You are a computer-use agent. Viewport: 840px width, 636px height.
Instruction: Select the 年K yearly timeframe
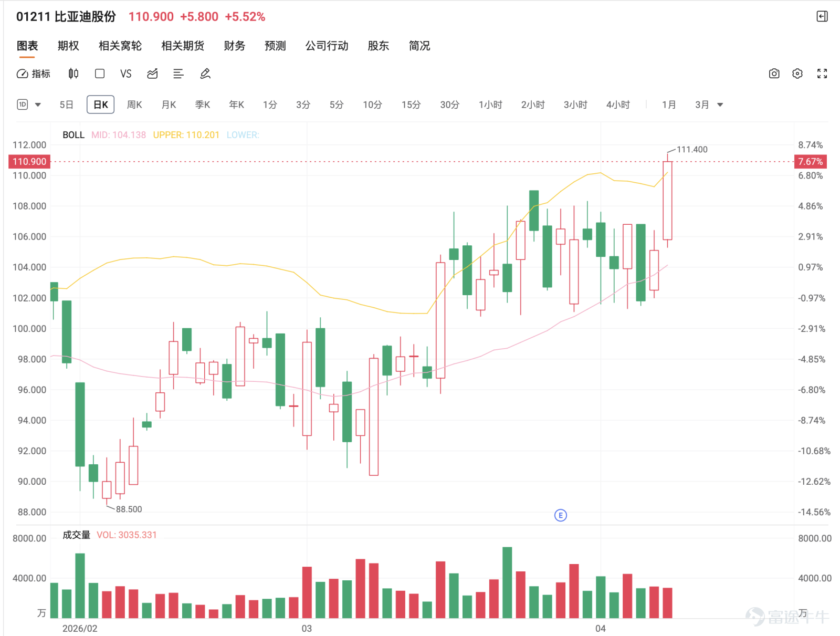pyautogui.click(x=237, y=105)
